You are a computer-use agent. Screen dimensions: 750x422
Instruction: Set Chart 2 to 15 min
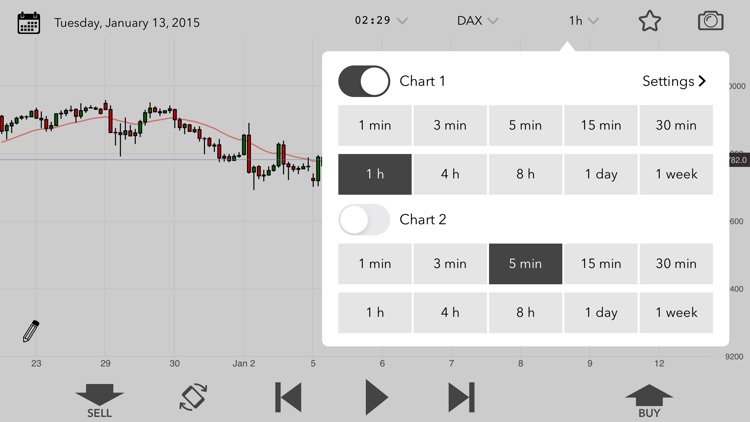(601, 264)
